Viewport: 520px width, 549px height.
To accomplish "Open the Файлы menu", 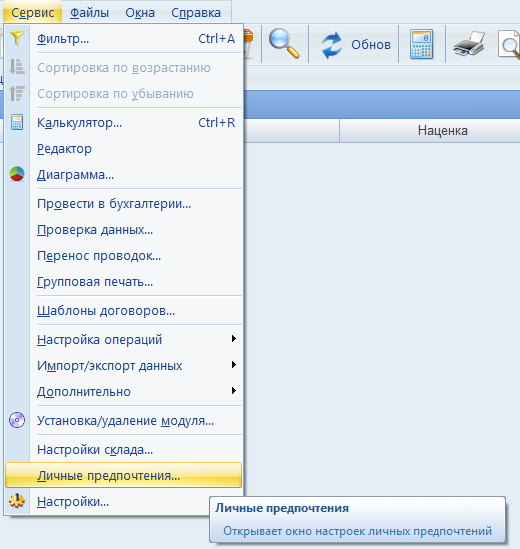I will 90,13.
